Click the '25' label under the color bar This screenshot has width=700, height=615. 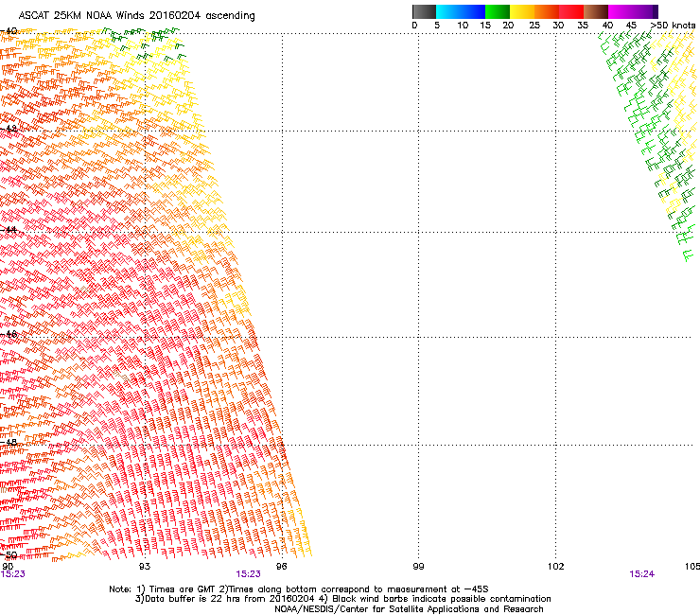pos(534,26)
